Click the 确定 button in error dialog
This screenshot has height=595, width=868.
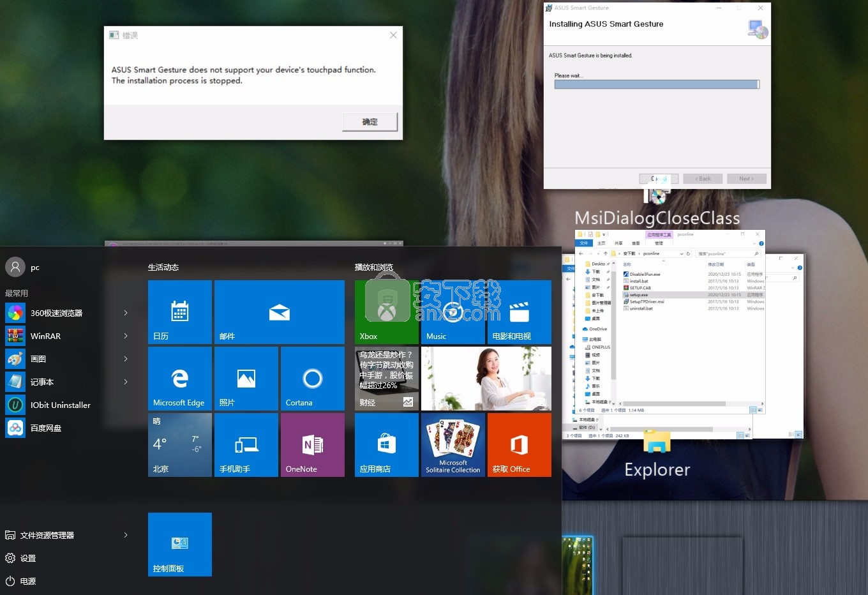(370, 121)
